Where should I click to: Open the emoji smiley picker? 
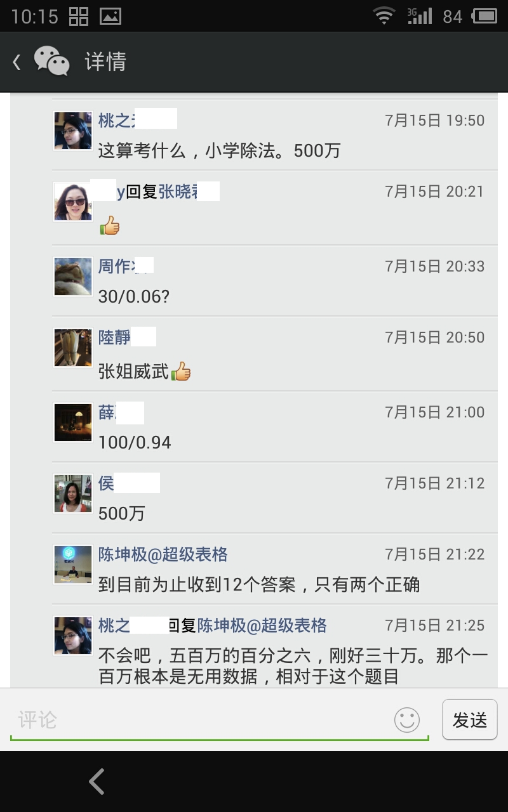[x=407, y=720]
